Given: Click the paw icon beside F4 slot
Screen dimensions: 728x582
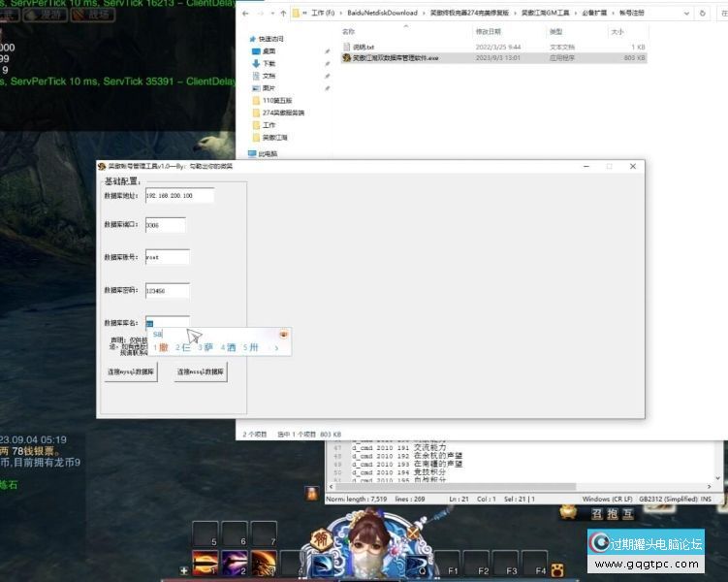Looking at the screenshot, I should pos(557,569).
